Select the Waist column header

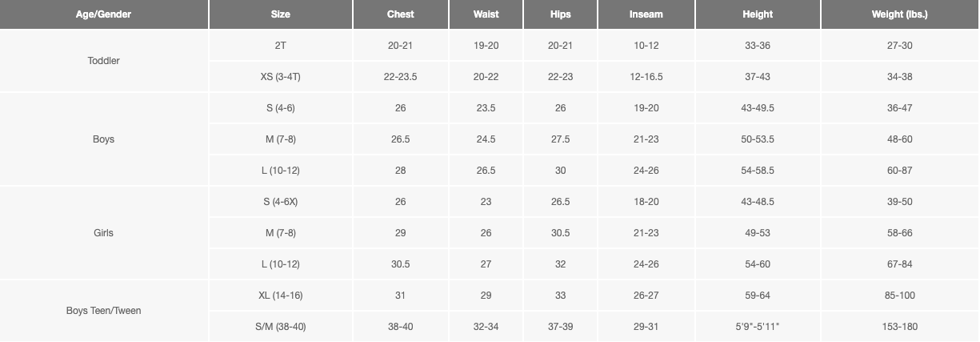(x=486, y=14)
